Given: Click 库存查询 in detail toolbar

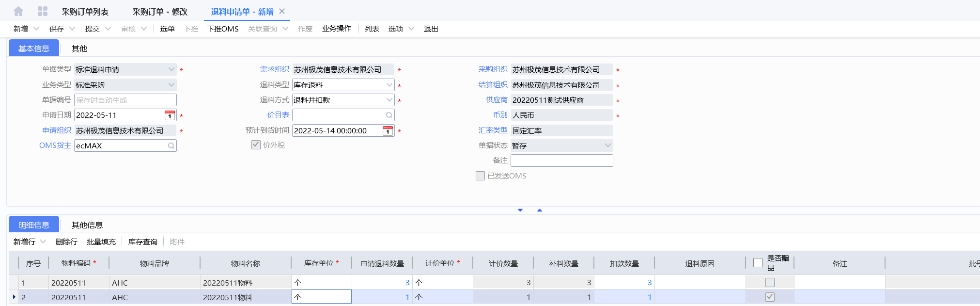Looking at the screenshot, I should click(x=143, y=242).
